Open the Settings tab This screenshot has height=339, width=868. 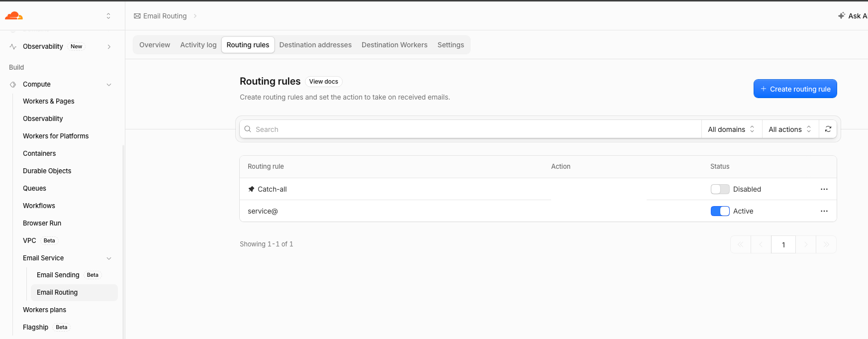pyautogui.click(x=451, y=45)
